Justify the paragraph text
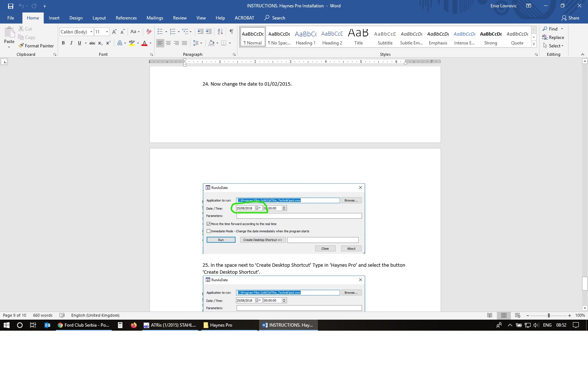This screenshot has height=381, width=588. [x=184, y=43]
